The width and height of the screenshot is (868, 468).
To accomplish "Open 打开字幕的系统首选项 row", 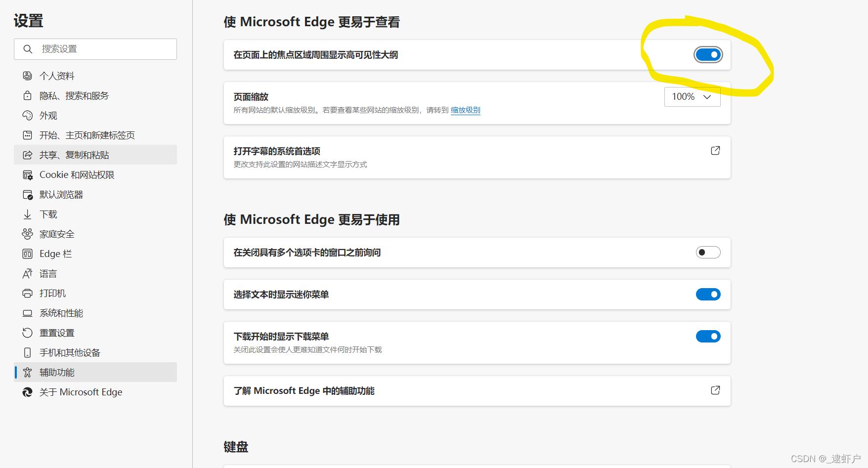I will pyautogui.click(x=477, y=158).
